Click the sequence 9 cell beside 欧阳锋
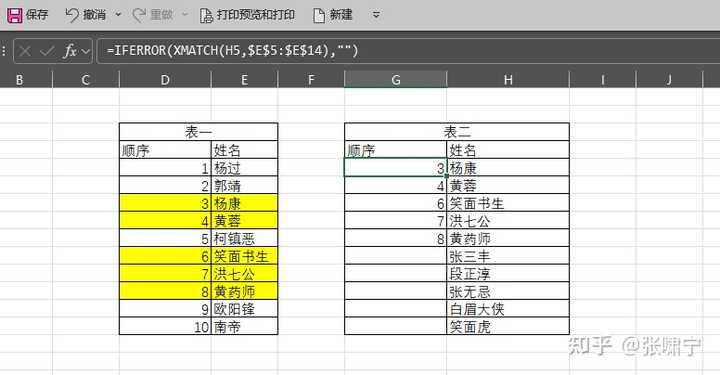Screen dimensions: 720x375 (165, 309)
